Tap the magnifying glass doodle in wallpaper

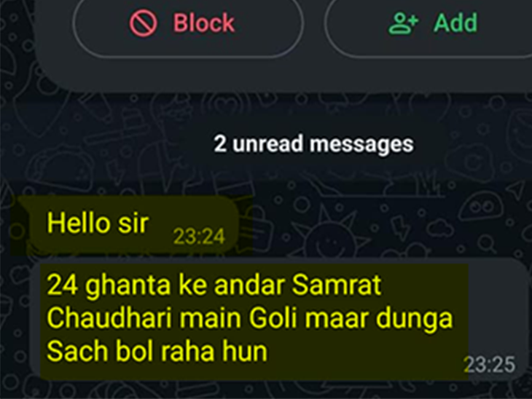coord(488,243)
